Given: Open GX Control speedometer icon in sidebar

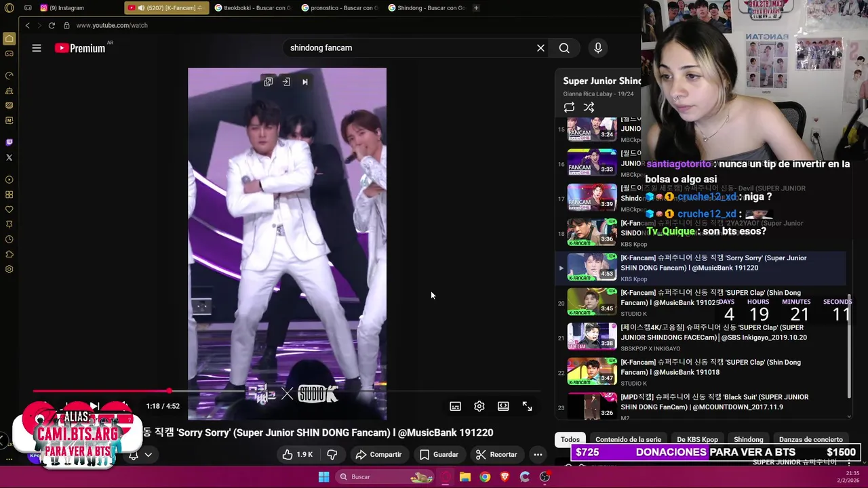Looking at the screenshot, I should (x=9, y=76).
